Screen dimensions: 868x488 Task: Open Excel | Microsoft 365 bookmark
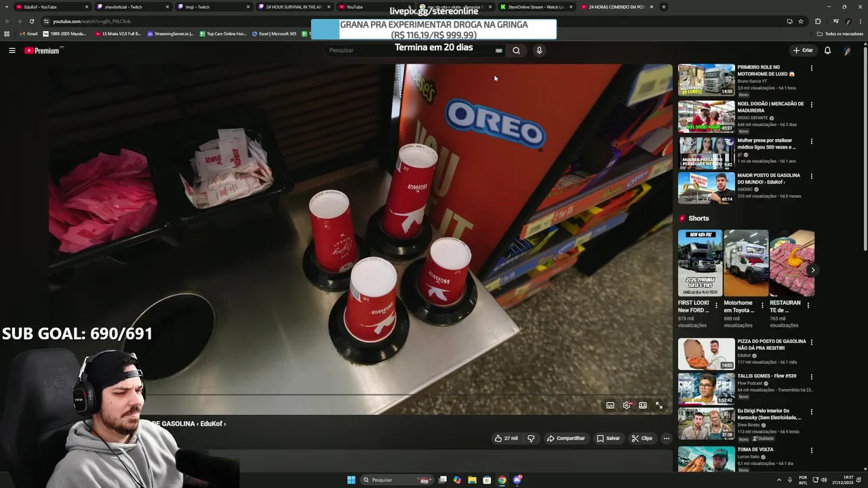pos(275,33)
